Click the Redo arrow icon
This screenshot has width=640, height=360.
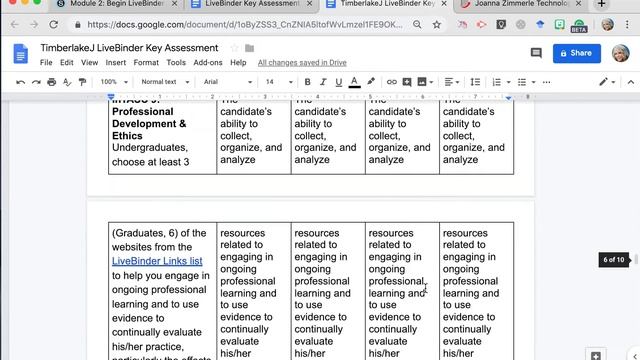click(36, 82)
